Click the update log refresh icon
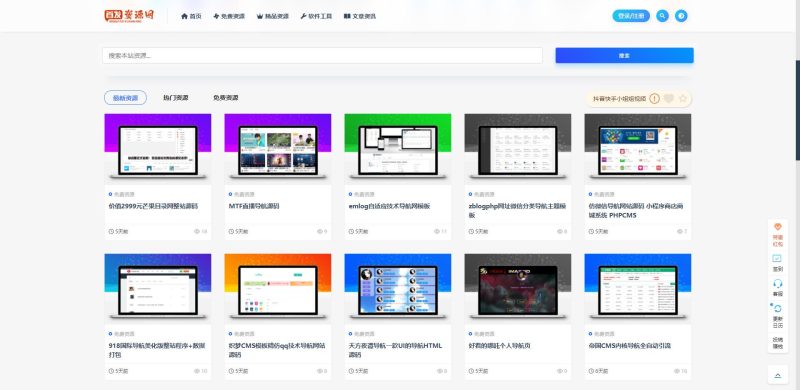Image resolution: width=800 pixels, height=390 pixels. 778,308
